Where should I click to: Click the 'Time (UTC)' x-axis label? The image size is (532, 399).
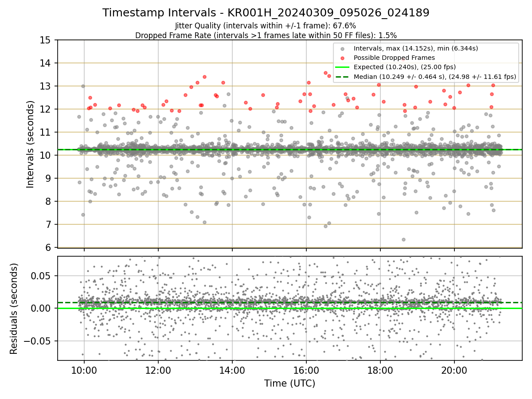click(x=289, y=383)
